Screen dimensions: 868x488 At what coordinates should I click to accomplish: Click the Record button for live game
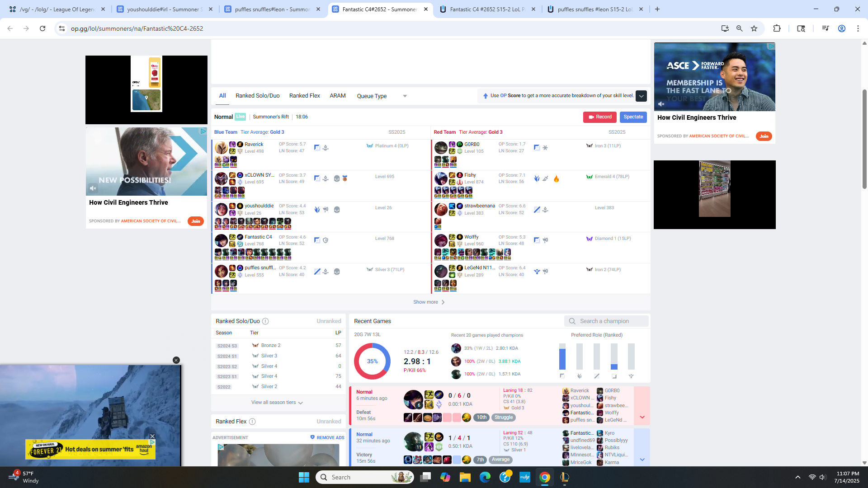(600, 117)
